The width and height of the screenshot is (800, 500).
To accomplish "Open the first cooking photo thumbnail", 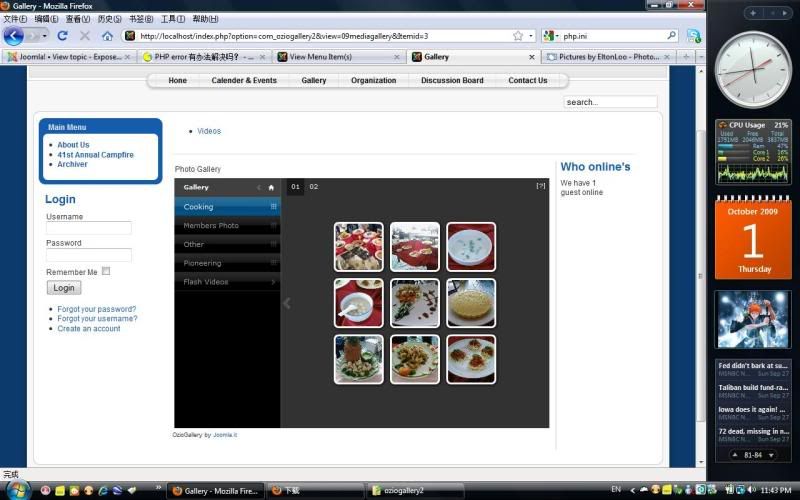I will [358, 246].
